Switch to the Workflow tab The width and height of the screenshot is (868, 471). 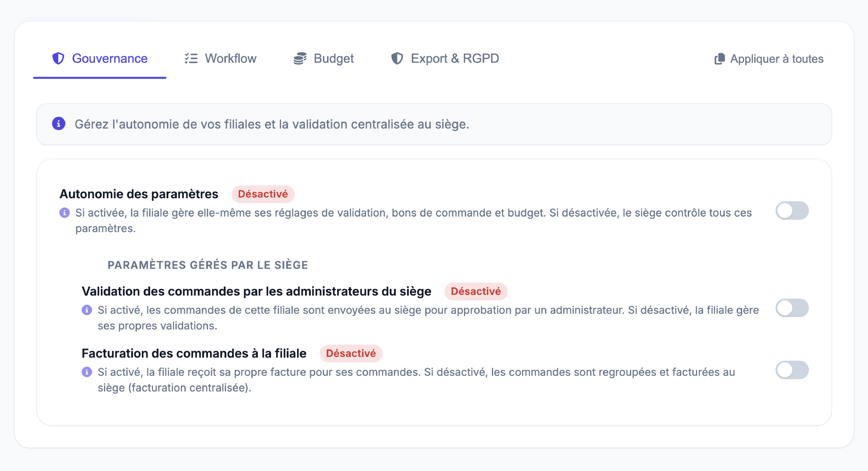tap(220, 59)
